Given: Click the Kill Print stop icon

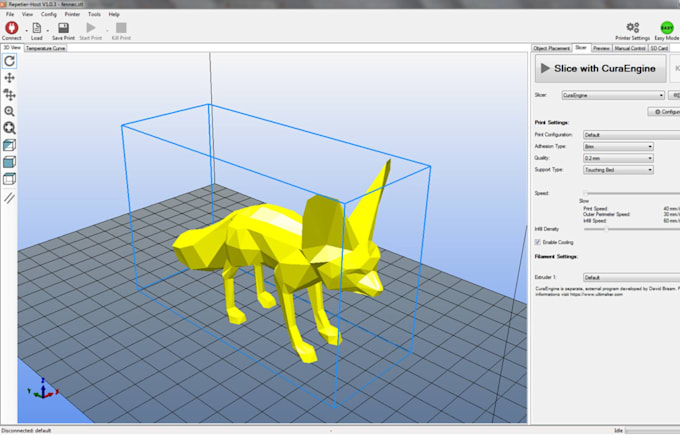Looking at the screenshot, I should tap(121, 28).
